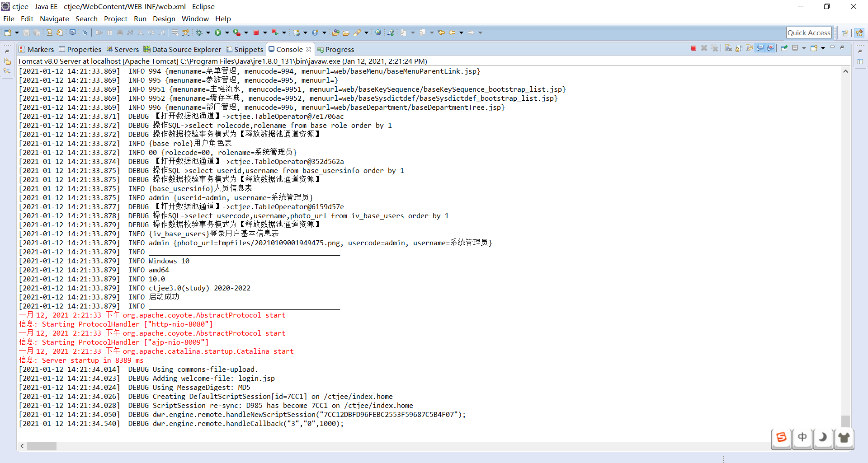
Task: Switch to the Progress tab
Action: pyautogui.click(x=336, y=49)
